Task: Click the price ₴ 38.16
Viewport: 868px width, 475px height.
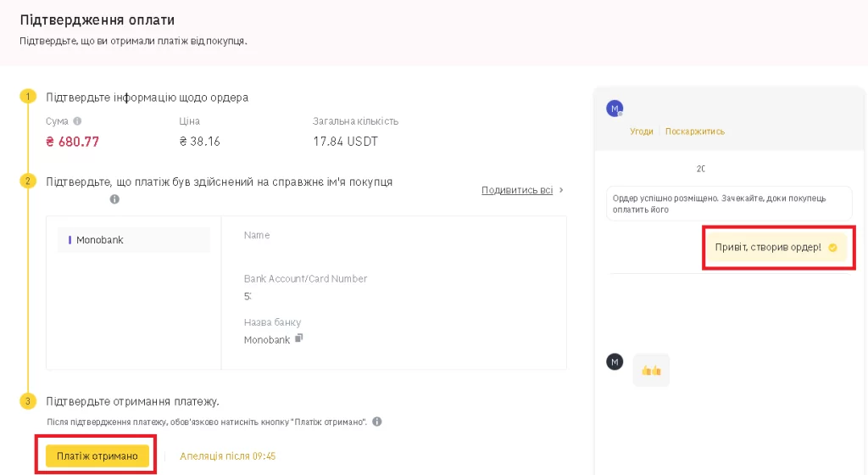Action: (x=200, y=142)
